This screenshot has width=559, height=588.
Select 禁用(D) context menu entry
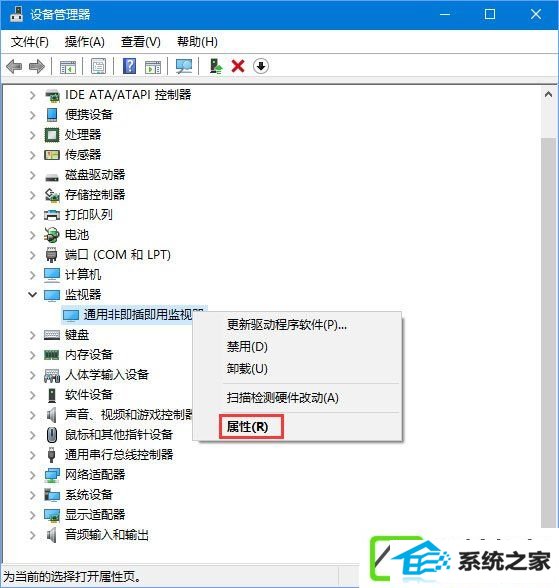point(247,346)
